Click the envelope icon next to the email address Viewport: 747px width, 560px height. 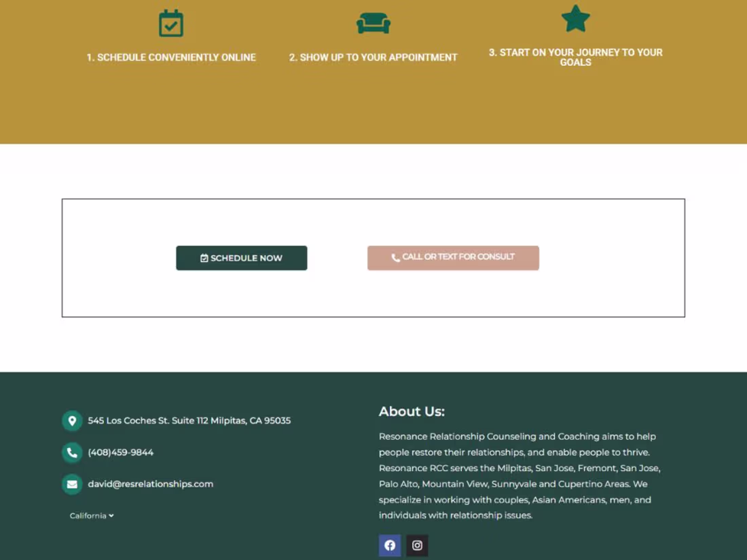pos(72,484)
